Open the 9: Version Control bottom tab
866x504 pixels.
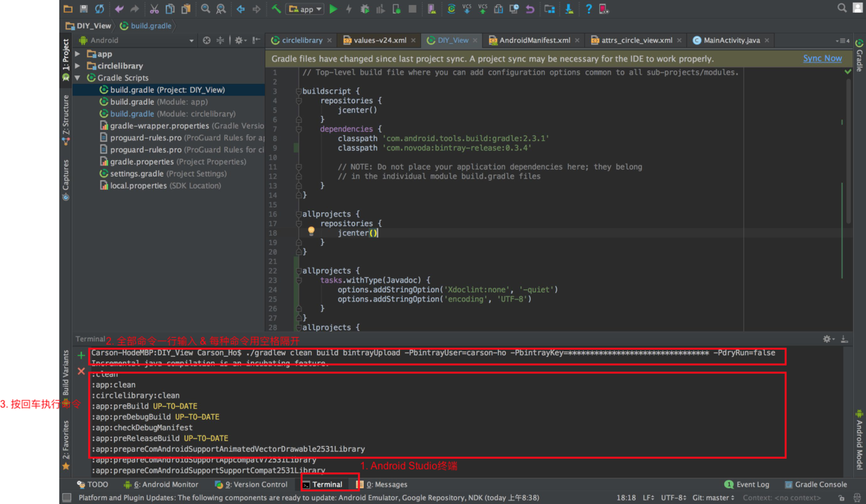[251, 484]
